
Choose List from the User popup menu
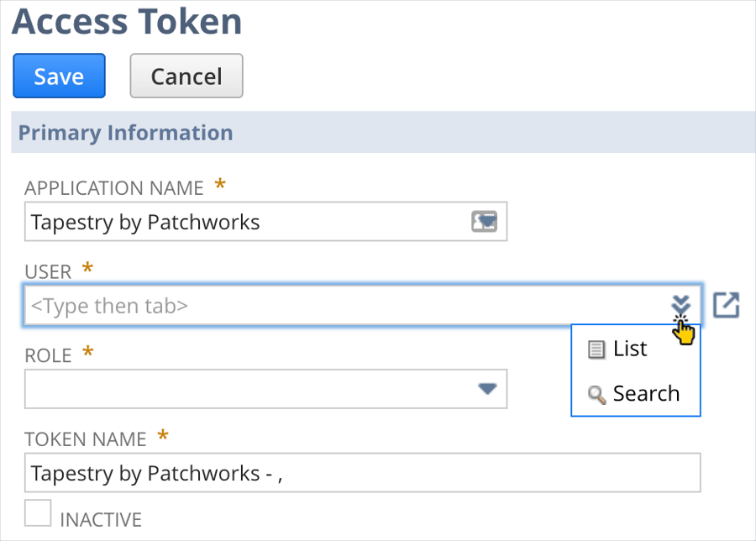629,349
